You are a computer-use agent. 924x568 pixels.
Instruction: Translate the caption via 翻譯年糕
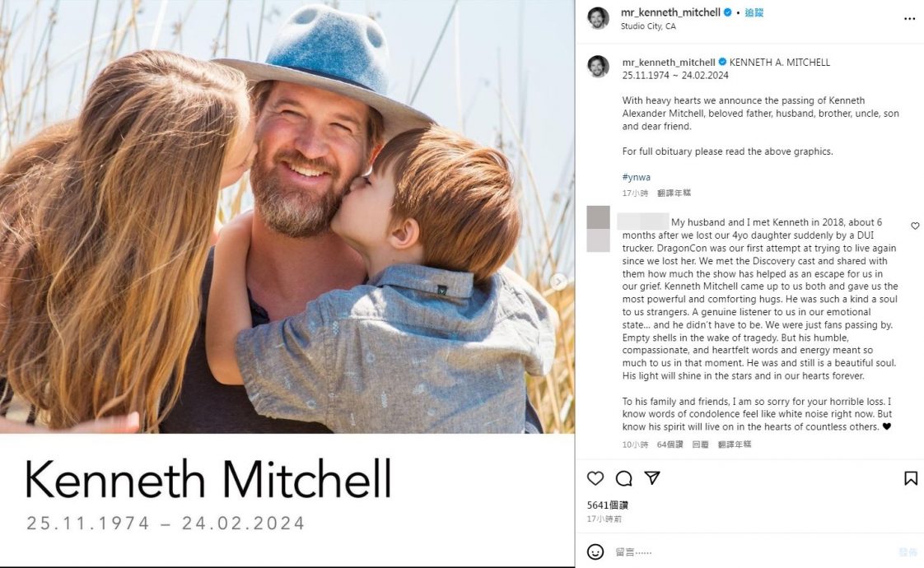(674, 193)
